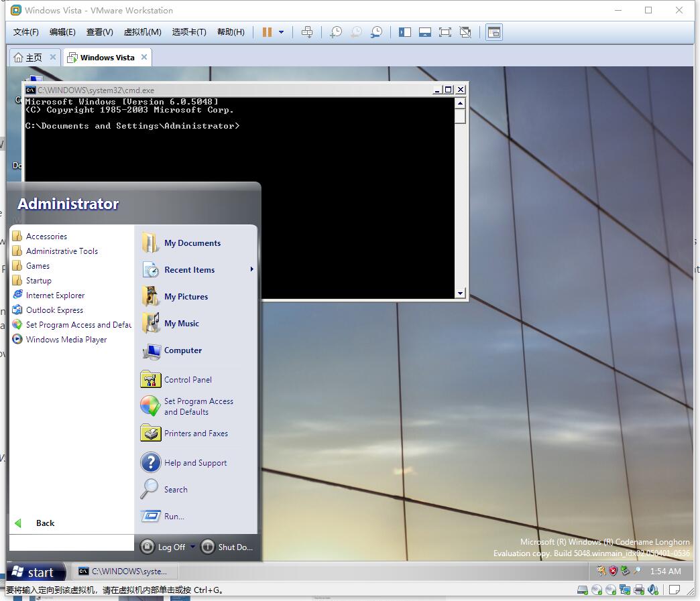Take a snapshot of this virtual machine
The image size is (700, 601).
(x=336, y=32)
